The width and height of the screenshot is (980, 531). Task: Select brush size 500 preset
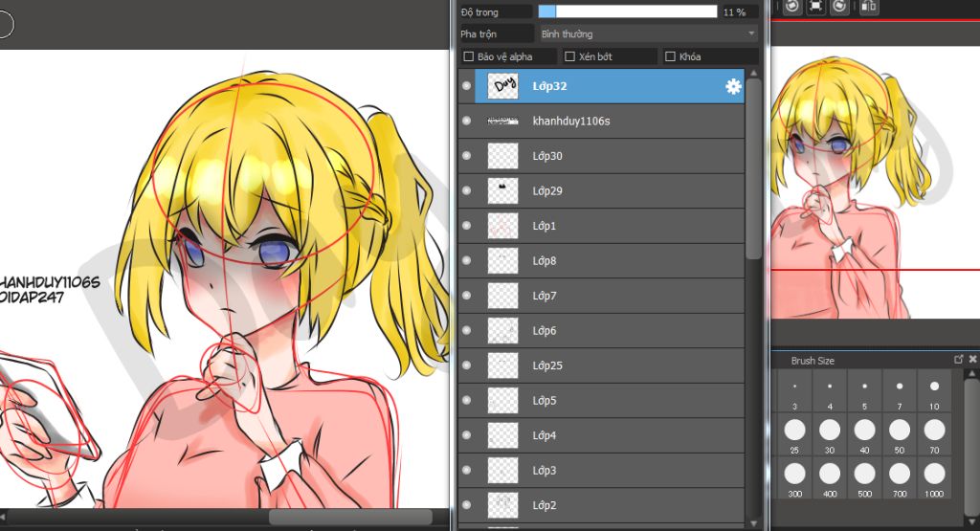coord(864,478)
